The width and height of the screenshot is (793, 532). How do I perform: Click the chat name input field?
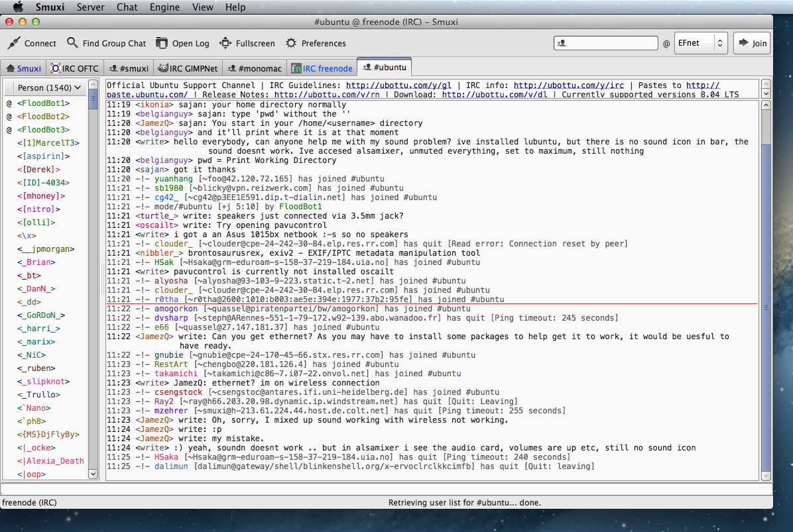606,43
